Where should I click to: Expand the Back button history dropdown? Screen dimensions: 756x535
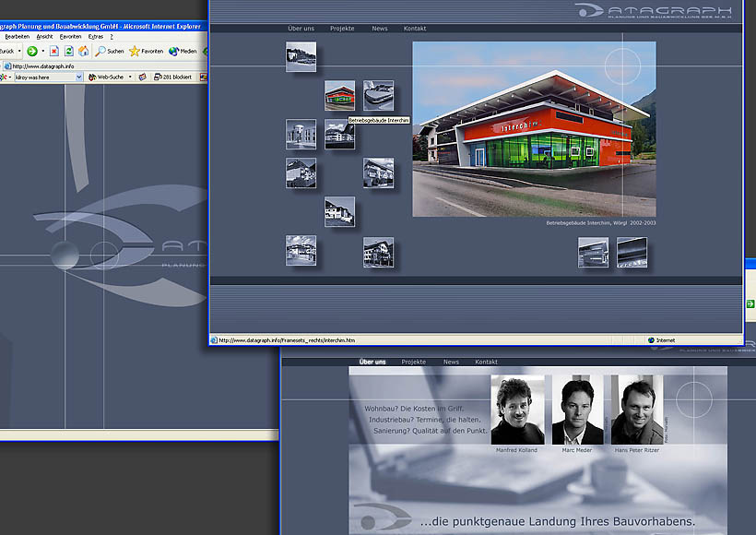coord(19,51)
